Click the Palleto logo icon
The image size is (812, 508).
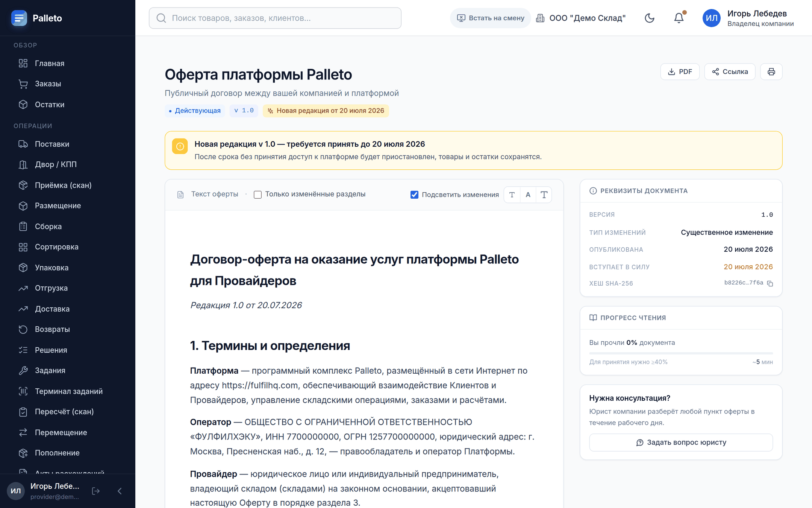coord(19,18)
